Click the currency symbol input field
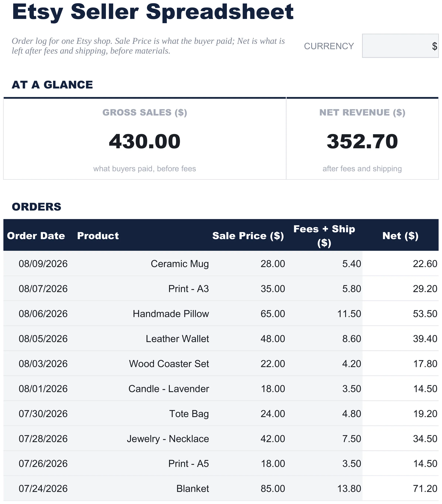Viewport: 442px width, 504px height. pyautogui.click(x=400, y=46)
